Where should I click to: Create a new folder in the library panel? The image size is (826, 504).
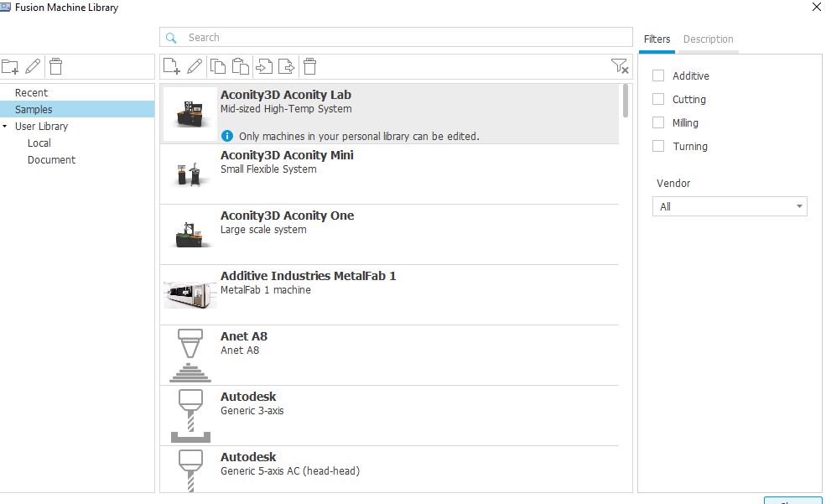[12, 66]
